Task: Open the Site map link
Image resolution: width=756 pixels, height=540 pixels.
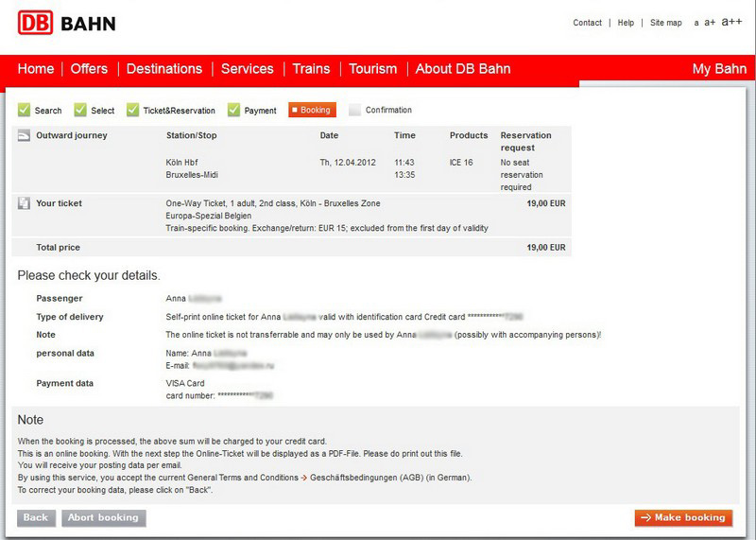Action: tap(666, 23)
